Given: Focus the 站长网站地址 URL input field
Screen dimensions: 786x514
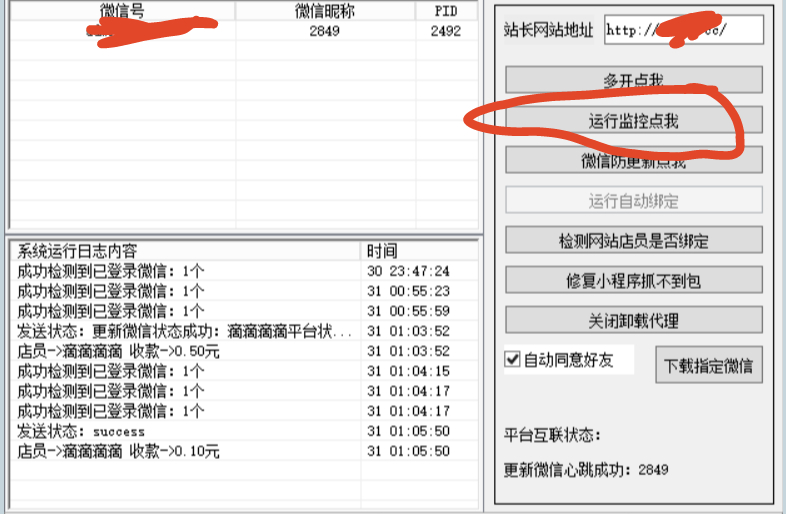Looking at the screenshot, I should click(684, 30).
